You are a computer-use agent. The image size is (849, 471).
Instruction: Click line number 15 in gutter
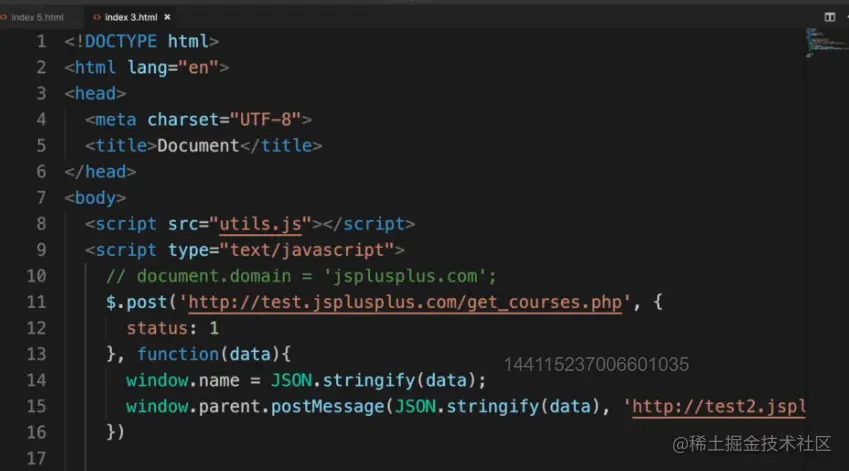tap(36, 407)
